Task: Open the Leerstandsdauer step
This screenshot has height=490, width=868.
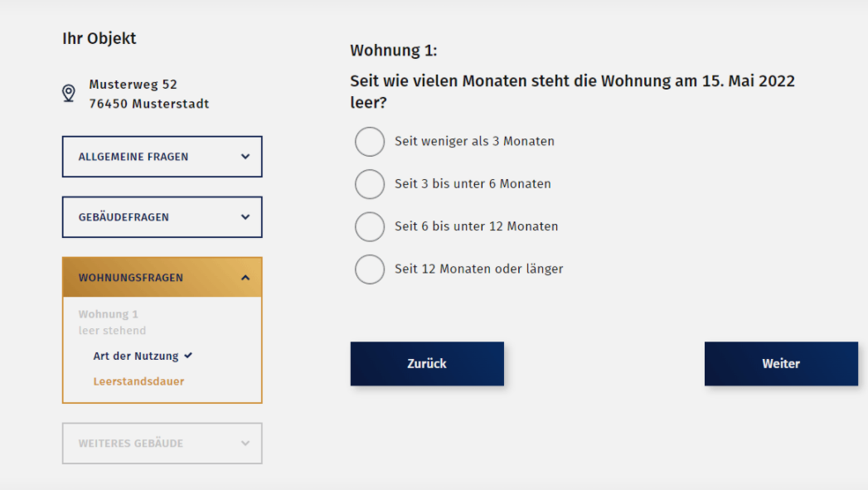Action: click(138, 381)
